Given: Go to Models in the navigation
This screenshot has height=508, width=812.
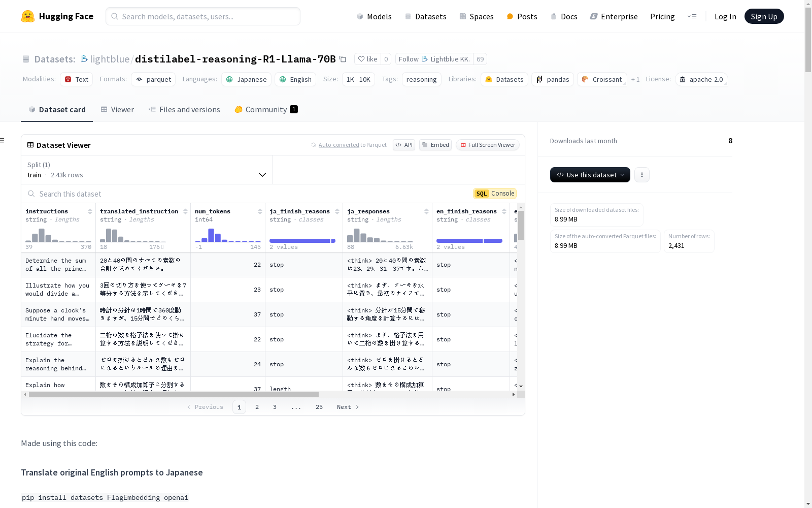Looking at the screenshot, I should [x=374, y=16].
